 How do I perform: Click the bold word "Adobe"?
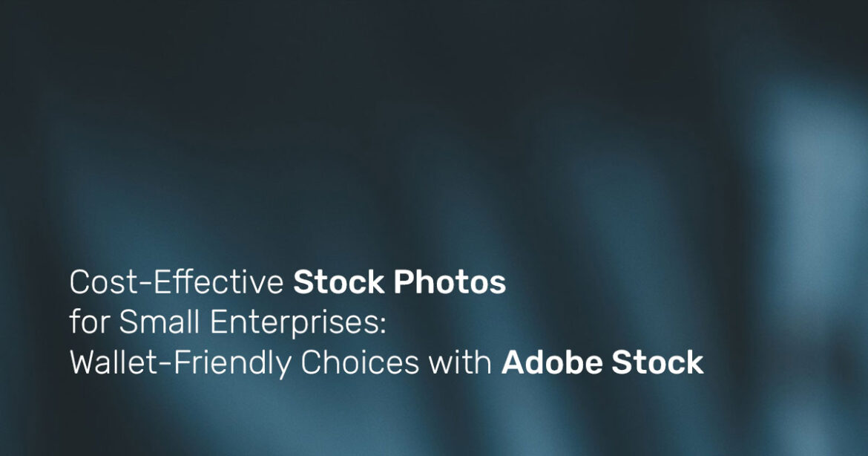click(x=552, y=363)
